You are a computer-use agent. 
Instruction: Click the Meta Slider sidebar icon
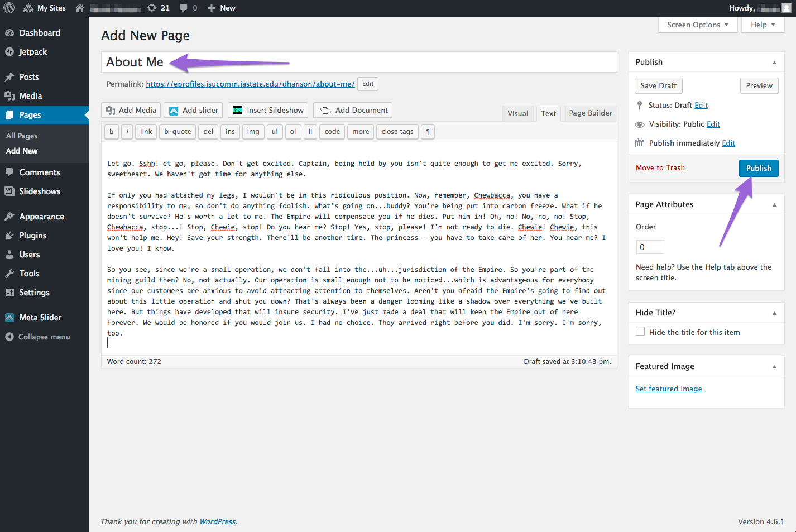9,318
